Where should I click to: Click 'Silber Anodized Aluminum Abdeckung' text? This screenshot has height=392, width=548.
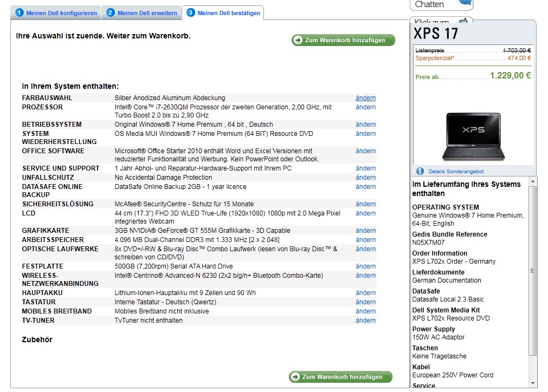(x=170, y=98)
